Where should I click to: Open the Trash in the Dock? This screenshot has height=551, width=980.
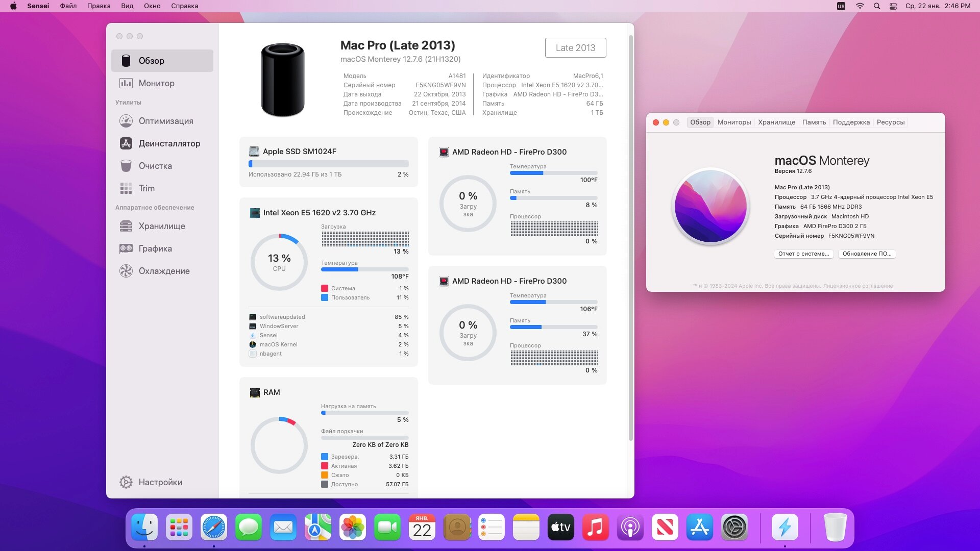pyautogui.click(x=835, y=527)
